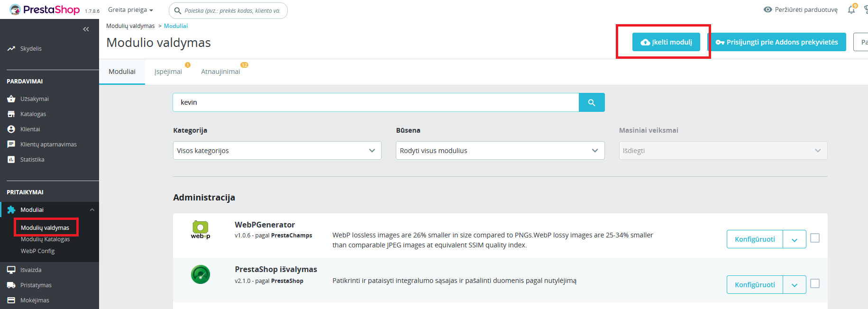Click module search field containing kevin
The height and width of the screenshot is (309, 868).
[x=376, y=102]
